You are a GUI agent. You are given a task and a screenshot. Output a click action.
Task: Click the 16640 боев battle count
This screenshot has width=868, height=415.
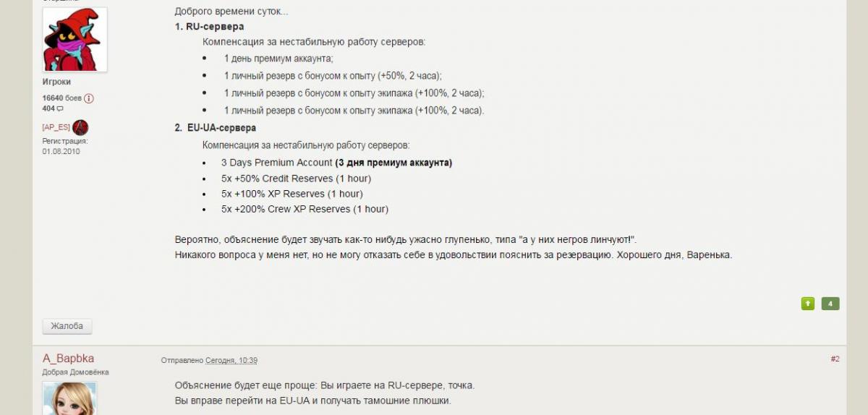(x=61, y=98)
